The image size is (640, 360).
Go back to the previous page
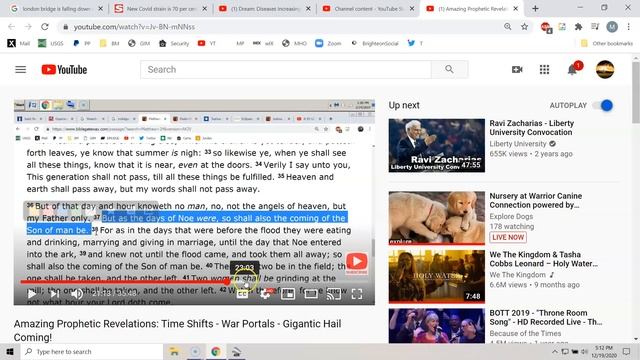(11, 27)
